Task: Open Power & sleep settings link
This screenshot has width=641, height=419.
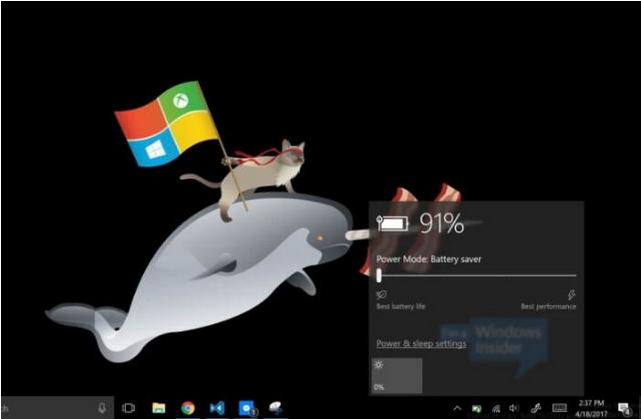Action: click(x=420, y=344)
